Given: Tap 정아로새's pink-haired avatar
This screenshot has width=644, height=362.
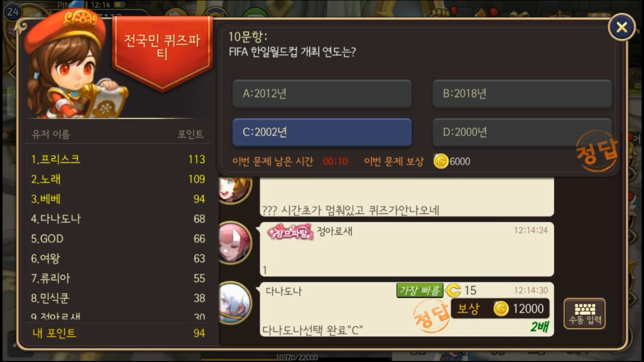Looking at the screenshot, I should point(234,242).
